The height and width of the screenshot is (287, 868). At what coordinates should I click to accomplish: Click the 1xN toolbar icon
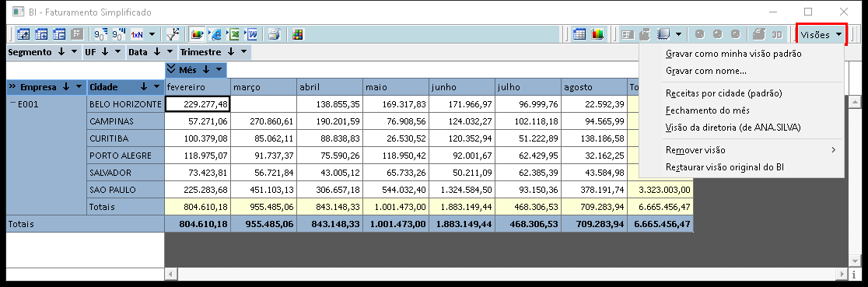[x=137, y=34]
